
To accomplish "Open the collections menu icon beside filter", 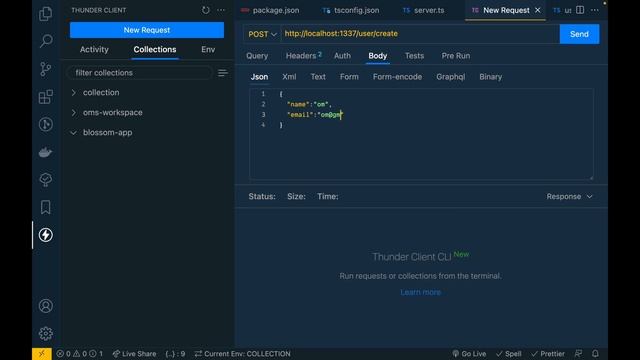I will [222, 73].
